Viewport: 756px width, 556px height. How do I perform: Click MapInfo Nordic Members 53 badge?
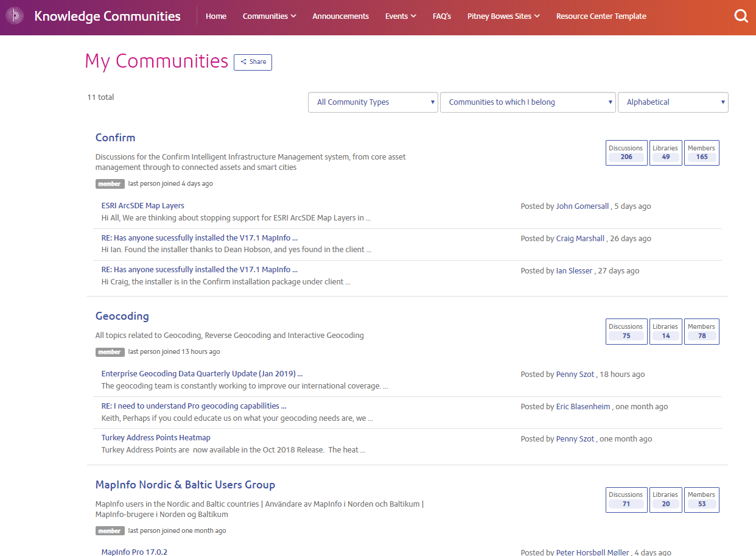701,499
